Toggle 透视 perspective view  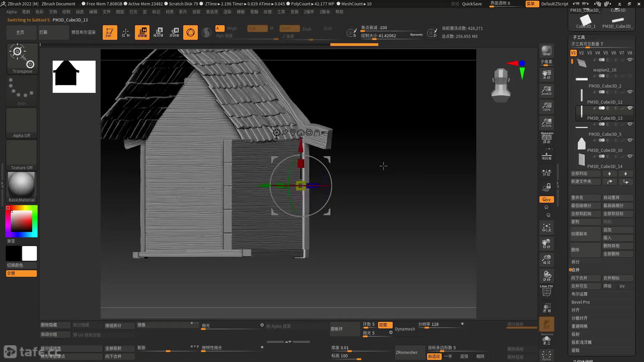[546, 138]
